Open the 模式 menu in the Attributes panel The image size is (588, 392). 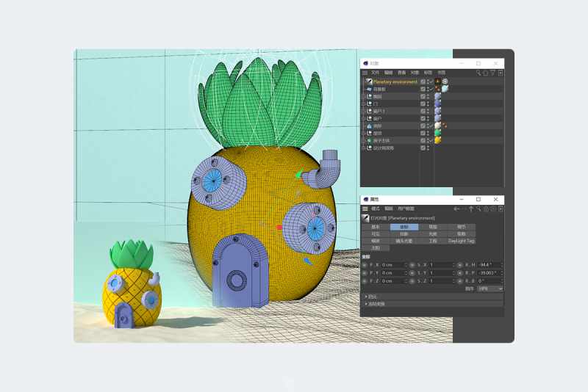tap(376, 209)
